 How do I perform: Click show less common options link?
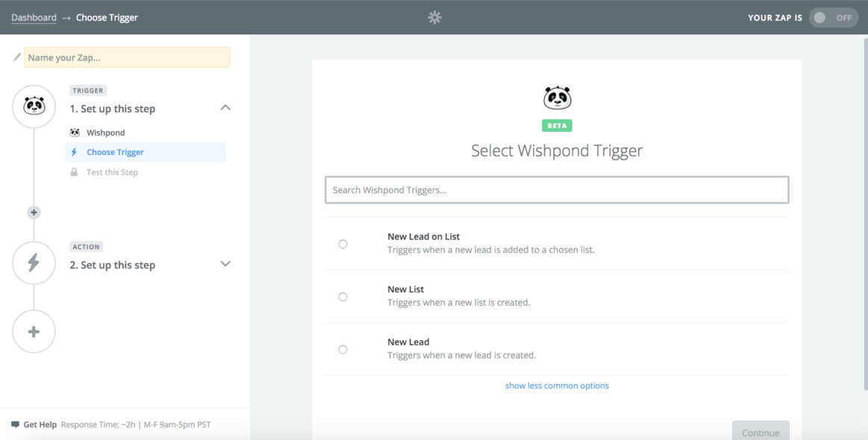click(557, 386)
